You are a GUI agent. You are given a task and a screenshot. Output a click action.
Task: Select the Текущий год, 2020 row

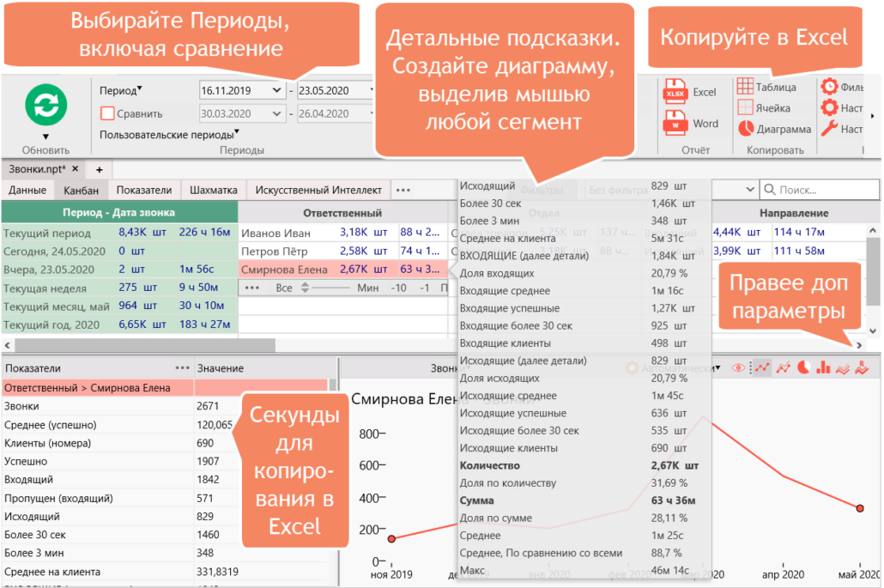pos(119,324)
